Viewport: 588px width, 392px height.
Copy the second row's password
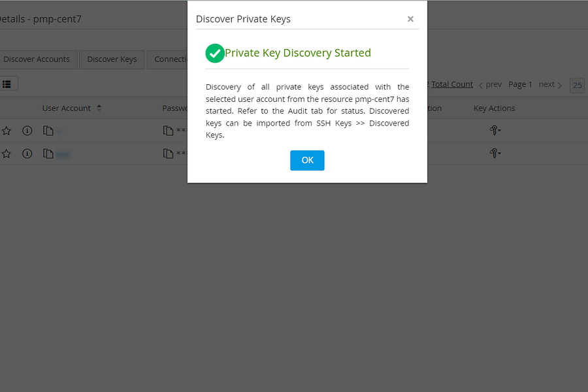168,154
